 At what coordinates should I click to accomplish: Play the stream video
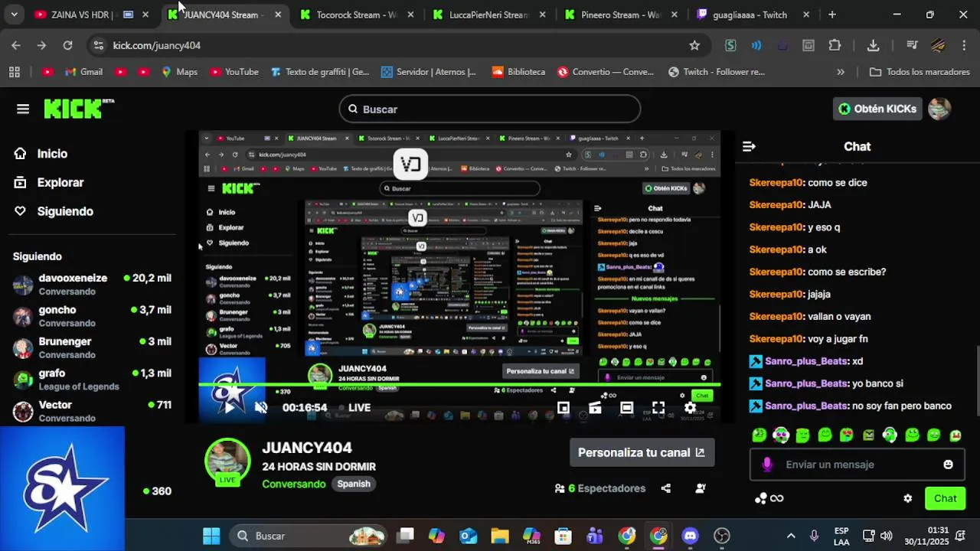click(x=229, y=408)
